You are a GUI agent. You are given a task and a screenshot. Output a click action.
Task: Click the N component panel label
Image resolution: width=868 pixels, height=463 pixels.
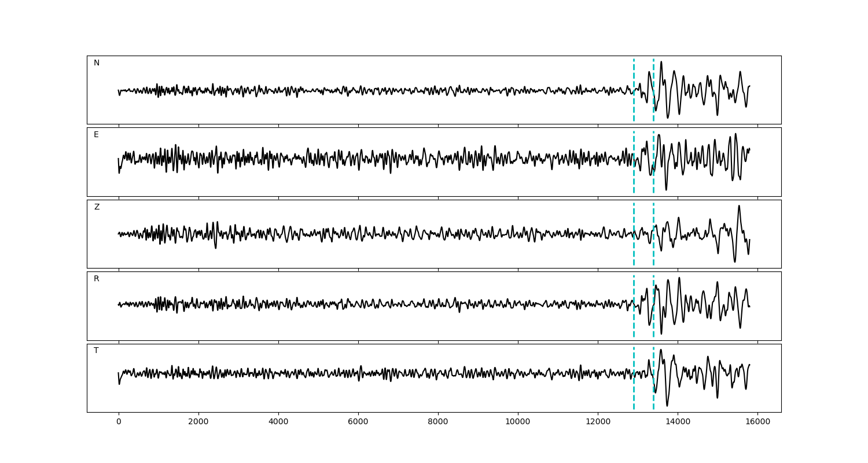pyautogui.click(x=97, y=63)
